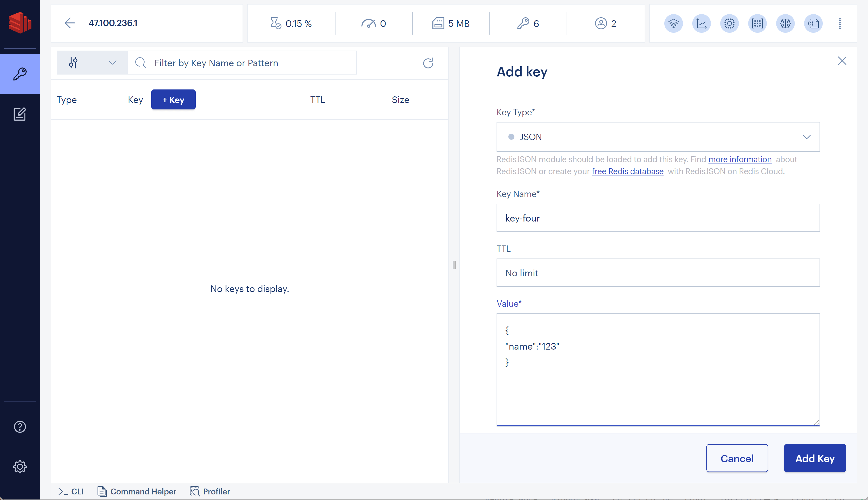Image resolution: width=868 pixels, height=500 pixels.
Task: Open Workbench from the sidebar
Action: click(x=20, y=114)
